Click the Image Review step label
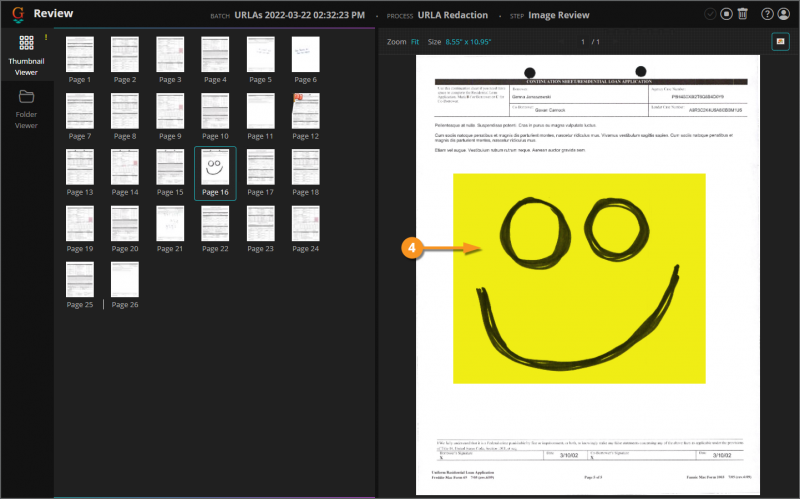Image resolution: width=800 pixels, height=499 pixels. [559, 15]
